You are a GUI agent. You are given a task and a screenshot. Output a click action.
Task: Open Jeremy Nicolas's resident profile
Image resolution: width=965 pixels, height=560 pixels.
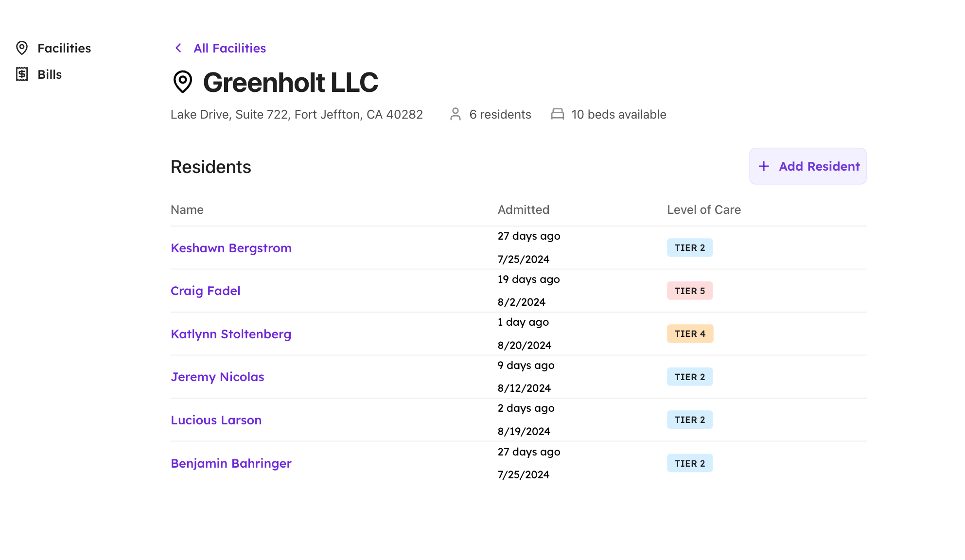(x=217, y=377)
